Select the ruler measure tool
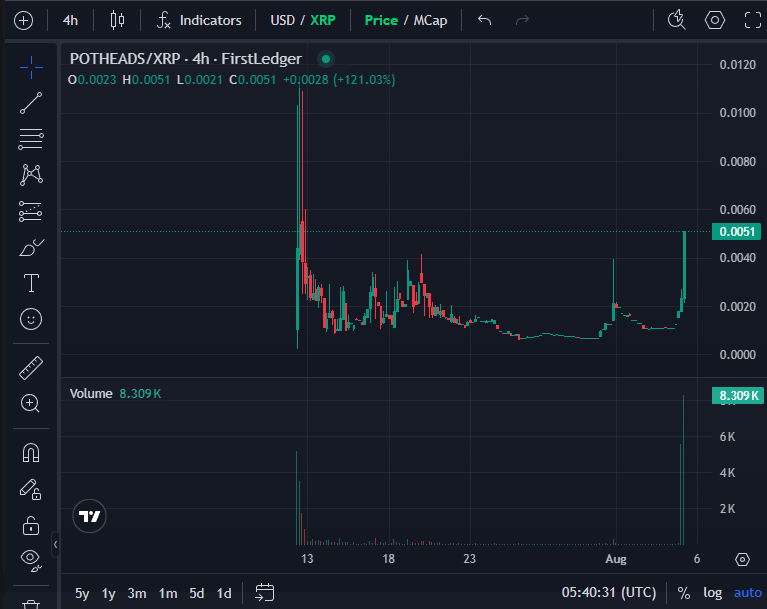Image resolution: width=767 pixels, height=609 pixels. pyautogui.click(x=31, y=368)
